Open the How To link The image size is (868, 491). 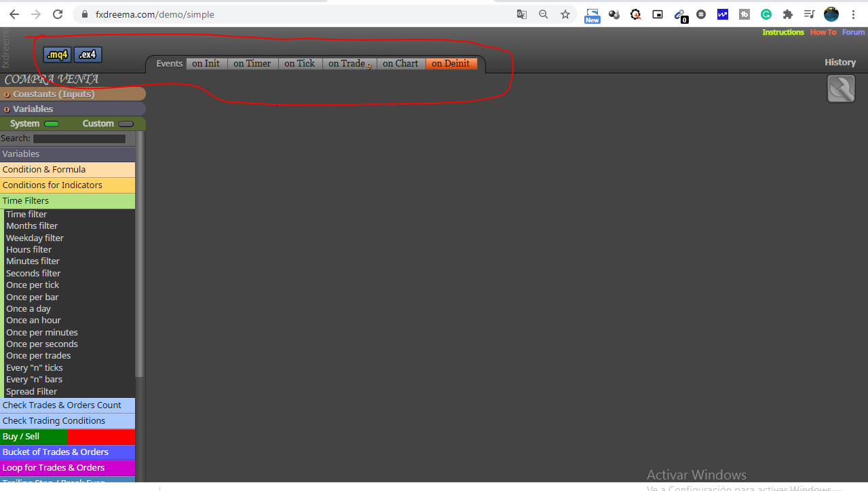pyautogui.click(x=823, y=32)
